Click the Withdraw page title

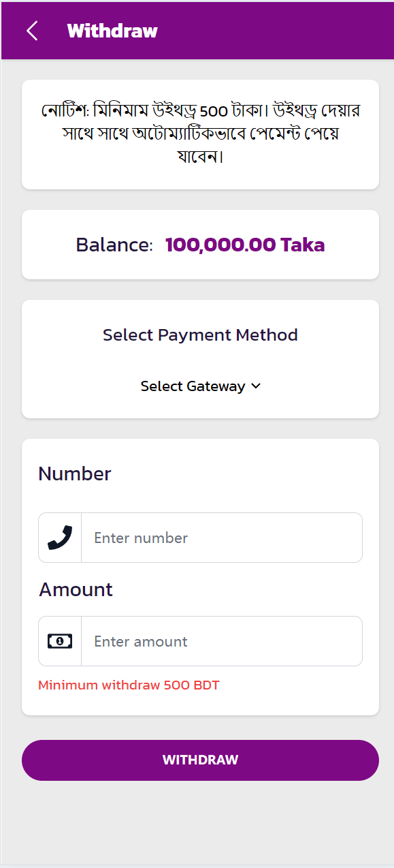click(112, 31)
